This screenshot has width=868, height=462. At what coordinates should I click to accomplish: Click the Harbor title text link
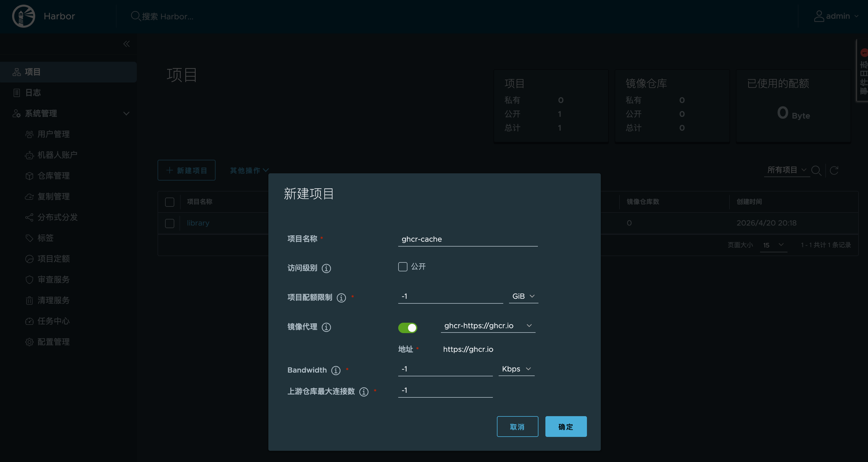59,16
